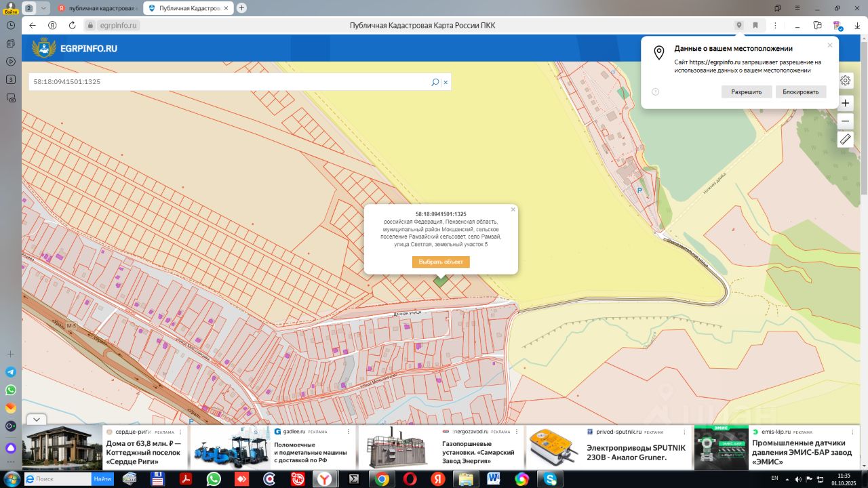The height and width of the screenshot is (488, 868).
Task: Zoom in on the cadastral map
Action: click(x=845, y=104)
